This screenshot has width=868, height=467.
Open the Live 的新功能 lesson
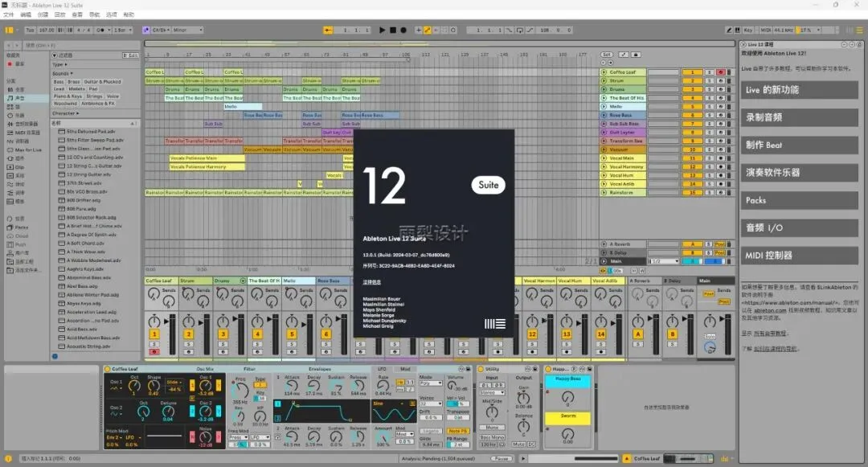(800, 90)
